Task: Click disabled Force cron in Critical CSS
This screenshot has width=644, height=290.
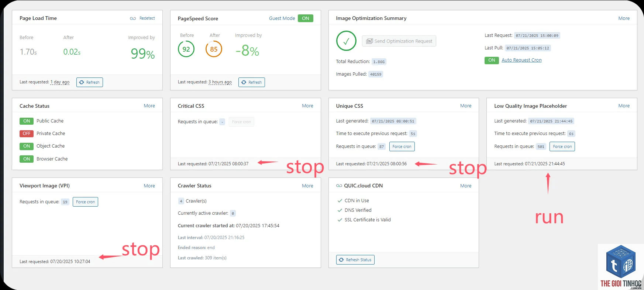Action: click(241, 122)
